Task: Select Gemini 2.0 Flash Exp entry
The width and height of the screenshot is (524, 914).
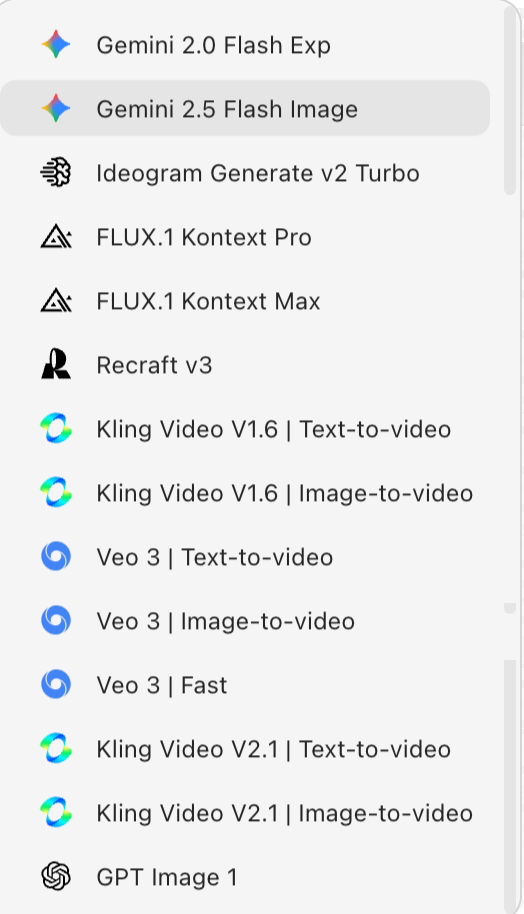Action: 245,44
